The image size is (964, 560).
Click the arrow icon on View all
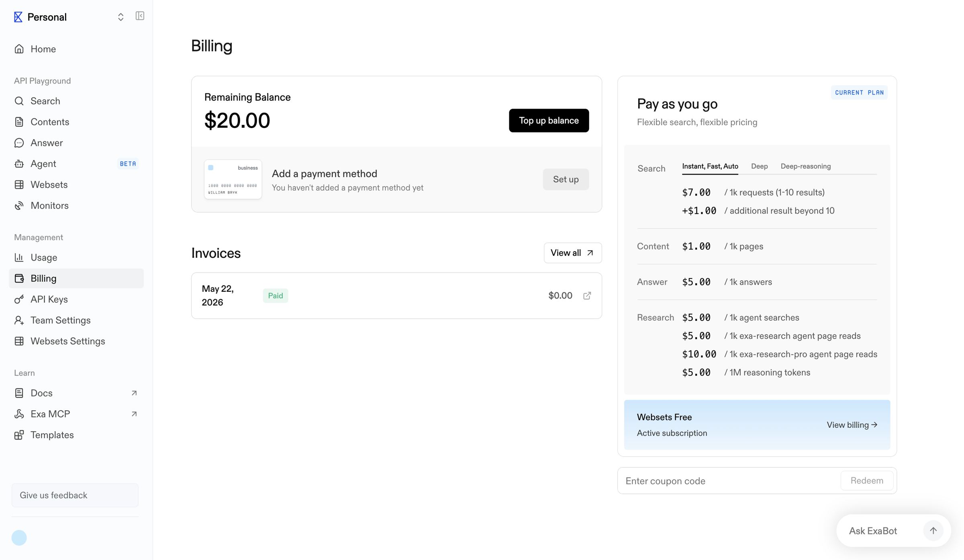[590, 253]
